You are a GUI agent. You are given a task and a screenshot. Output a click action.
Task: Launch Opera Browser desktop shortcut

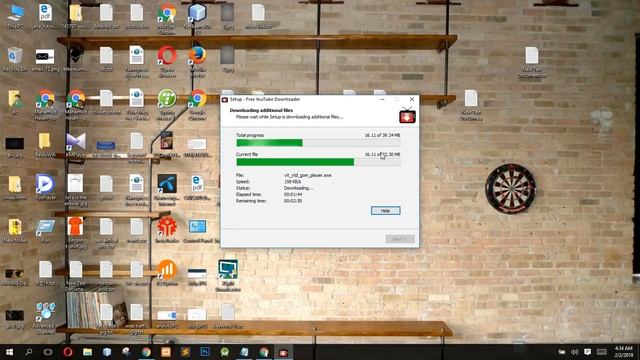coord(167,61)
